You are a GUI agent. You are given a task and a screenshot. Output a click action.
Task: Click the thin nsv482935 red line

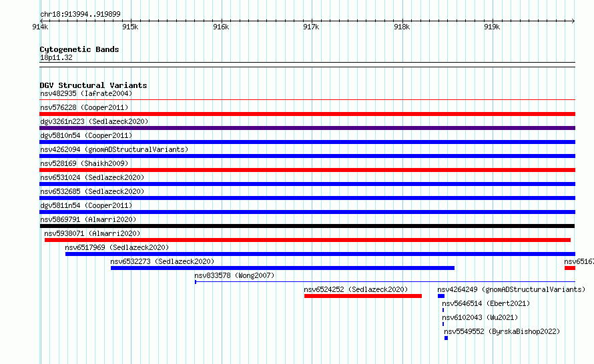coord(307,100)
